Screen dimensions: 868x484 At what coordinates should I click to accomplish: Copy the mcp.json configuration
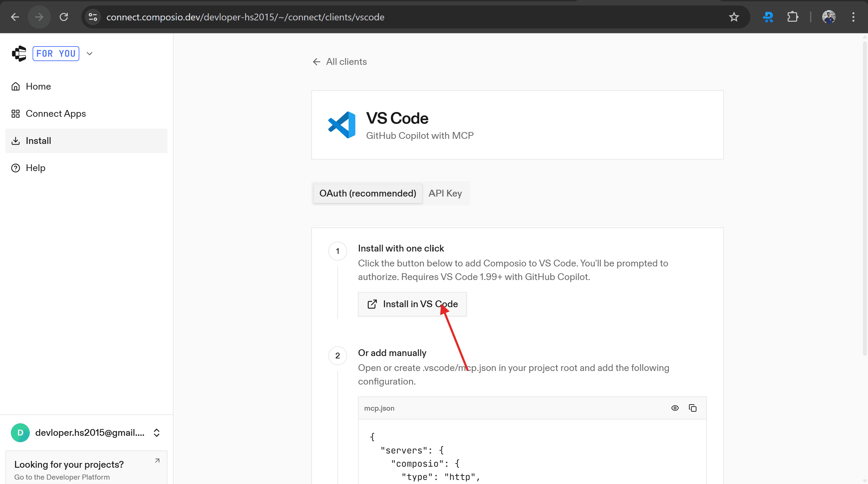pyautogui.click(x=692, y=408)
